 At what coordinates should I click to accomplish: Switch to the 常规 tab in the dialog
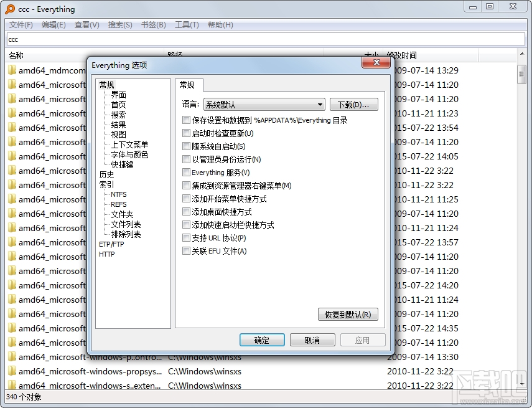point(188,85)
